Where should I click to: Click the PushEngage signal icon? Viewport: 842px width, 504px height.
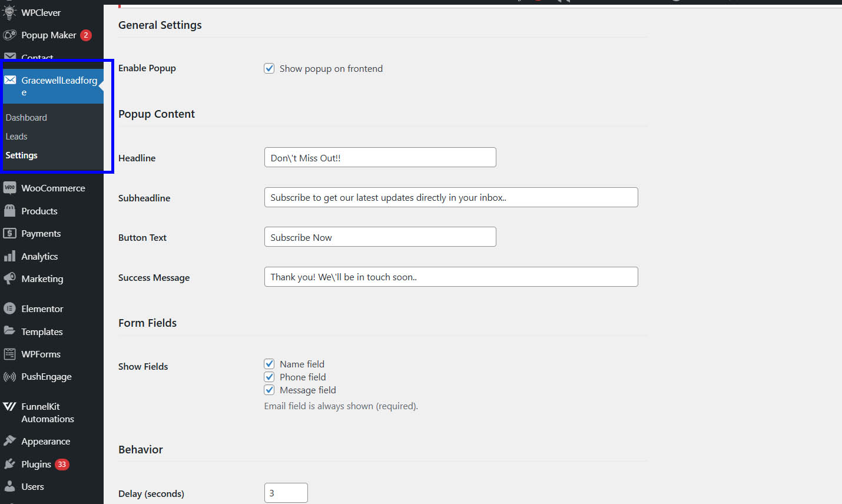[9, 377]
